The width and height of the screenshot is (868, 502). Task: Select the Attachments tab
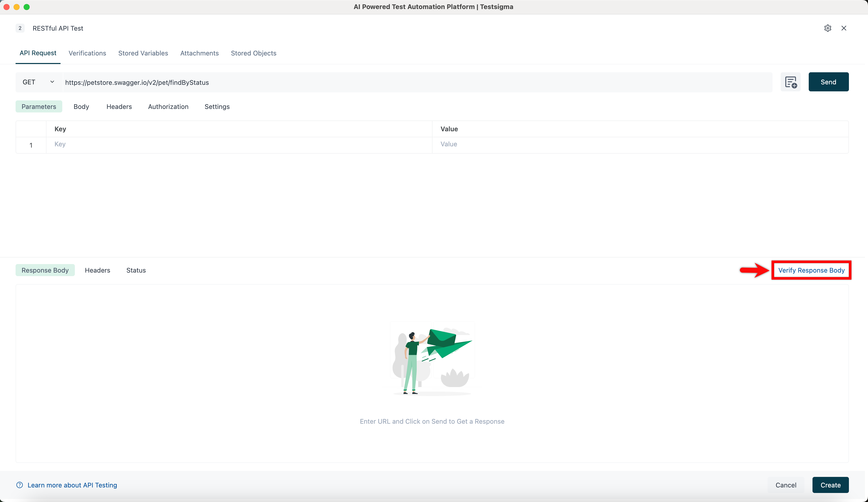(199, 53)
